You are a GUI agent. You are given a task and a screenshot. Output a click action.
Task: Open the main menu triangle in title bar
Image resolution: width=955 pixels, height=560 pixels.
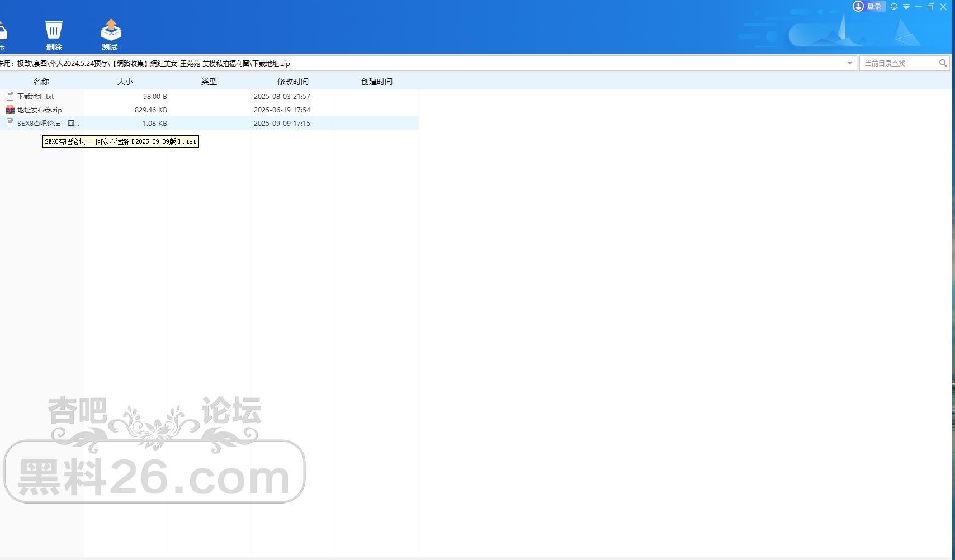click(x=906, y=7)
